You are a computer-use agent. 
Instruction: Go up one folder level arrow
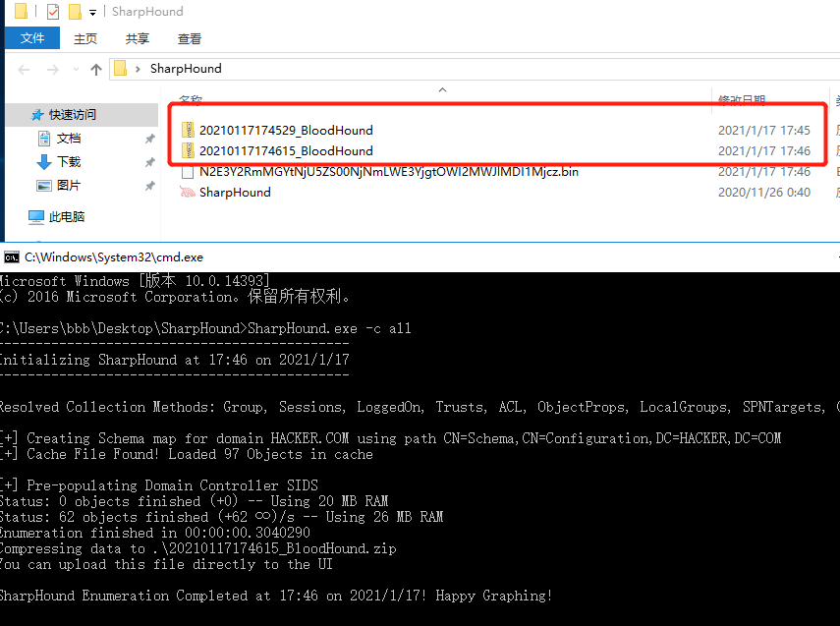96,69
